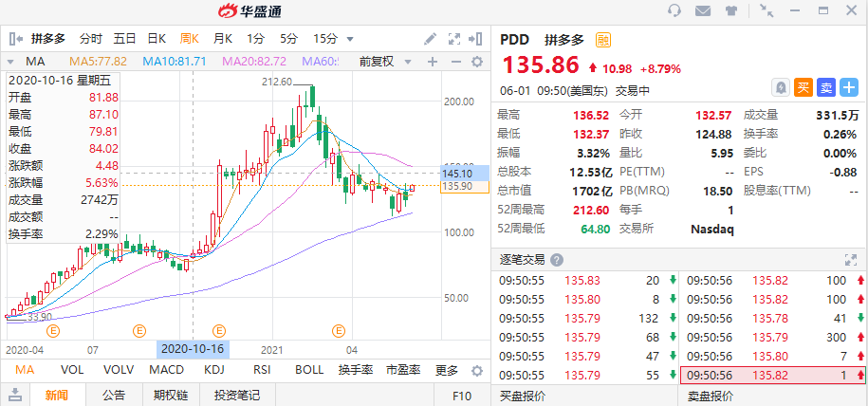Click highlighted 09:50:56 135.82 trade row
The image size is (868, 406).
click(x=773, y=376)
